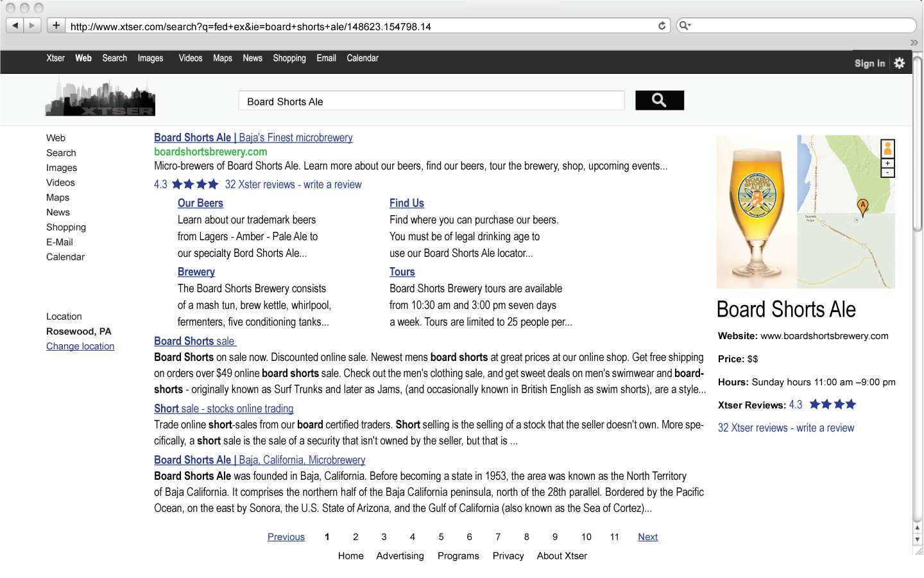Select Maps in top navigation bar
Image resolution: width=924 pixels, height=578 pixels.
(223, 58)
